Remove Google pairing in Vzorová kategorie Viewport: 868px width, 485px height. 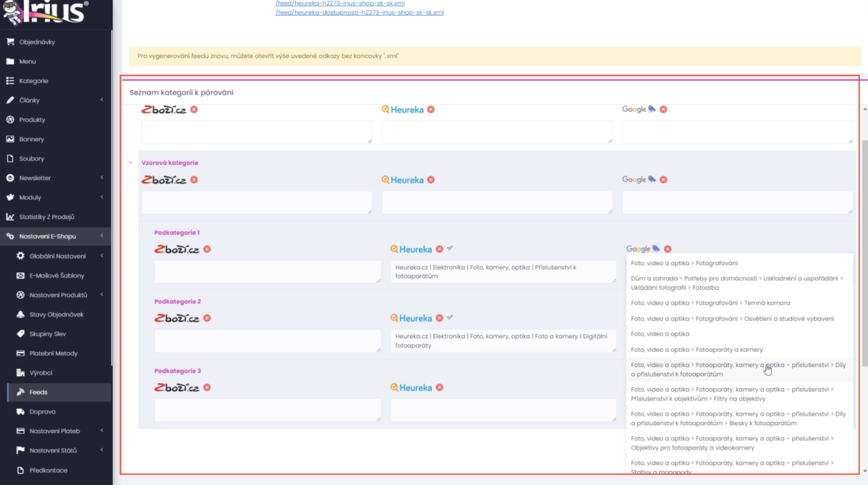click(x=663, y=180)
